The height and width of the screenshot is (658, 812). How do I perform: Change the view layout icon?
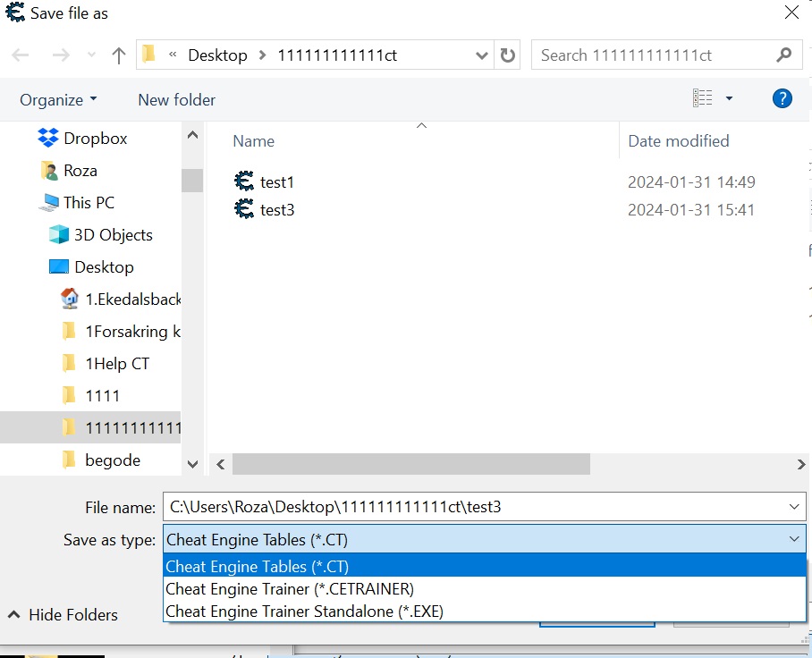click(703, 99)
